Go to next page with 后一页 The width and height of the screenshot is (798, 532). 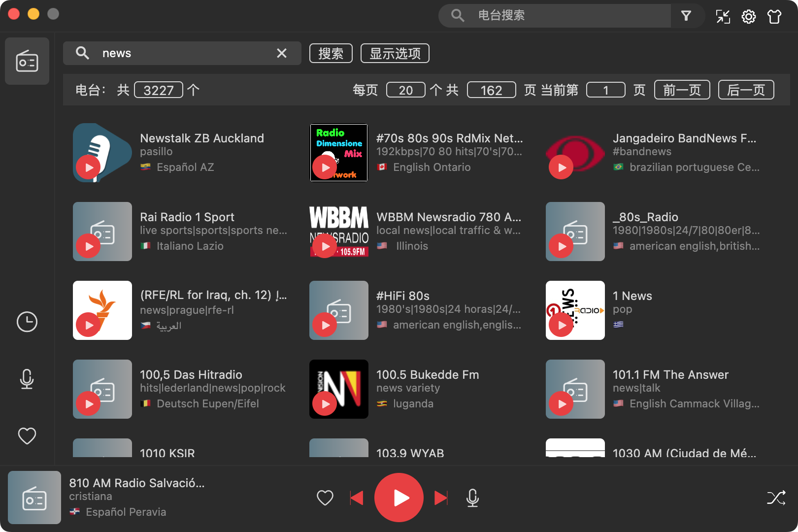pos(746,90)
